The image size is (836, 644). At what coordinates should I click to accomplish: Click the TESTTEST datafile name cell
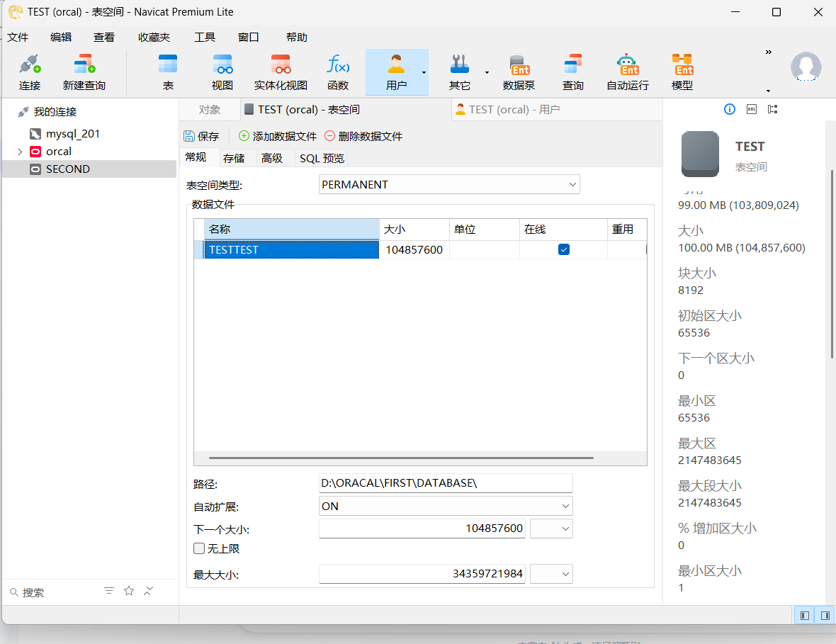coord(292,249)
